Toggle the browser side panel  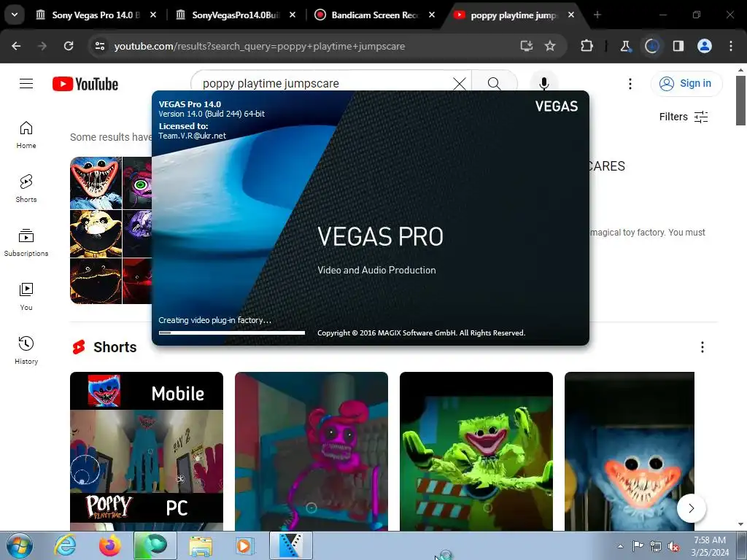pyautogui.click(x=678, y=46)
